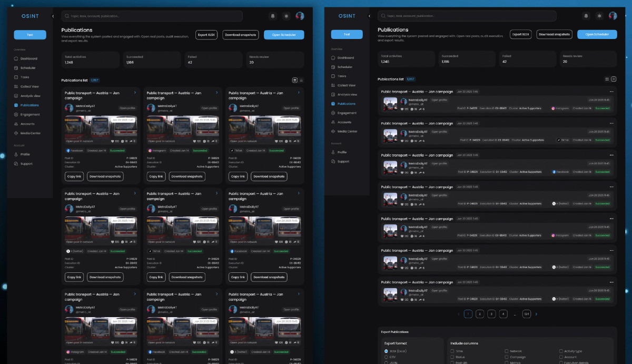Click the OSINT logo in the grid-view window
Viewport: 632px width, 364px height.
[30, 16]
